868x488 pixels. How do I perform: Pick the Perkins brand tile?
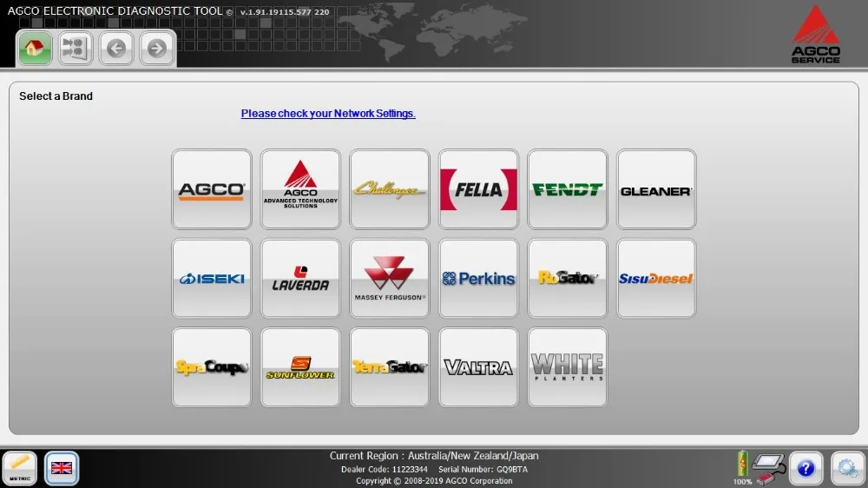pos(479,279)
